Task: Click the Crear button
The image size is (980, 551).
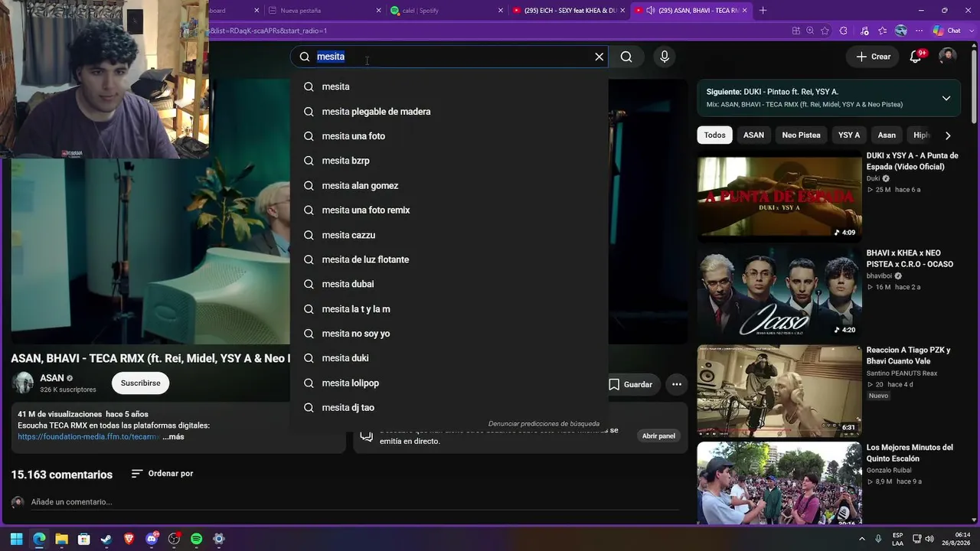Action: tap(873, 57)
